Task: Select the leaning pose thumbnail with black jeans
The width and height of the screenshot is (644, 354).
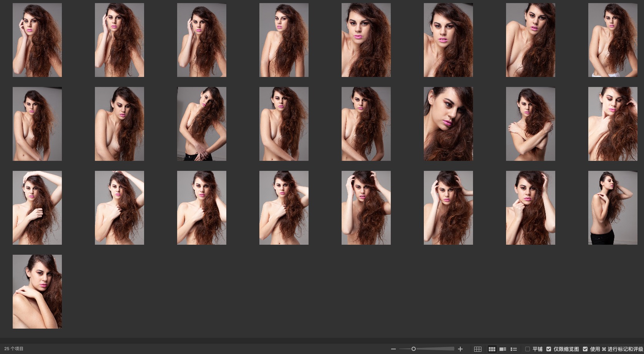Action: click(x=201, y=124)
